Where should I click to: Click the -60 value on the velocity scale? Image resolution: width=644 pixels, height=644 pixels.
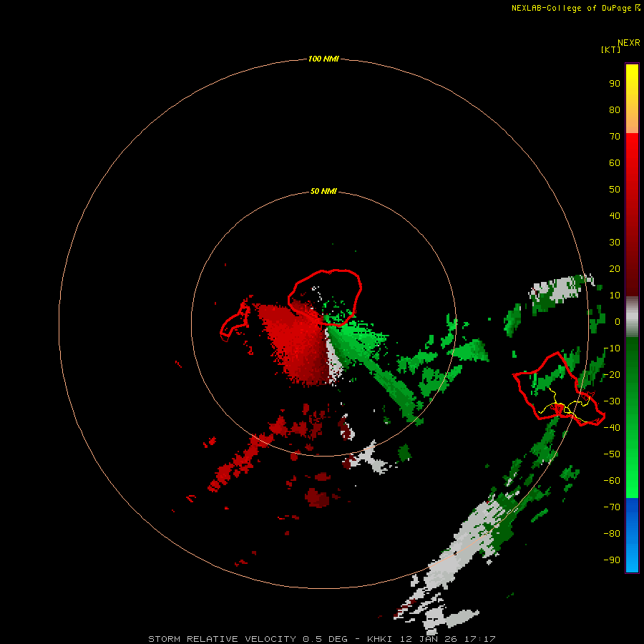click(612, 481)
